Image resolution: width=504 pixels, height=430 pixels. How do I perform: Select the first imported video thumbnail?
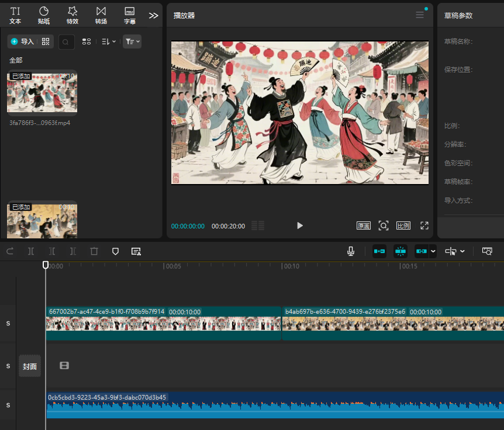[42, 92]
